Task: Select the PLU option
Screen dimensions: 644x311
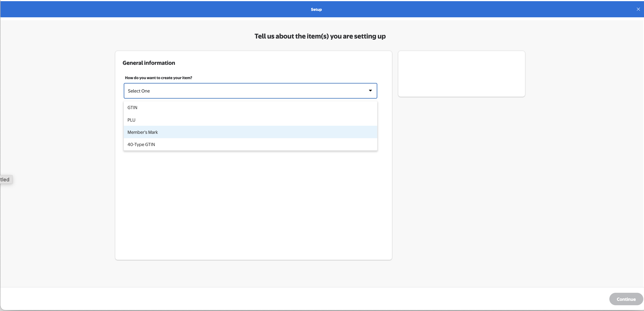Action: tap(131, 120)
